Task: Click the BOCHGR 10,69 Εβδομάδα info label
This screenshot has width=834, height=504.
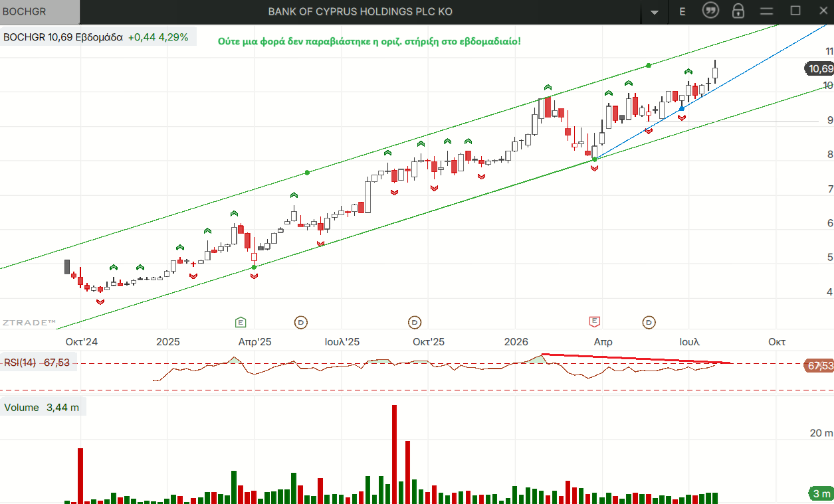Action: [63, 37]
